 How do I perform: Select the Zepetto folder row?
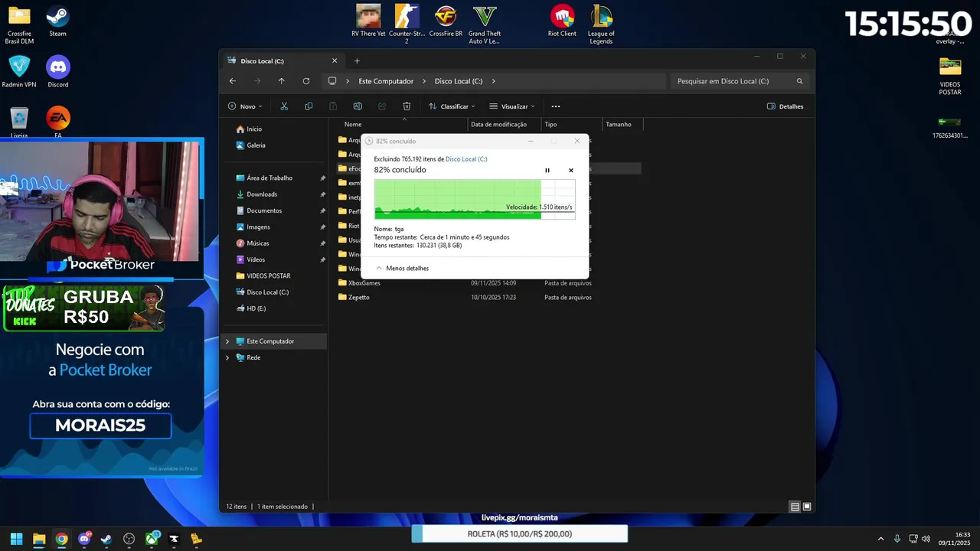tap(488, 297)
